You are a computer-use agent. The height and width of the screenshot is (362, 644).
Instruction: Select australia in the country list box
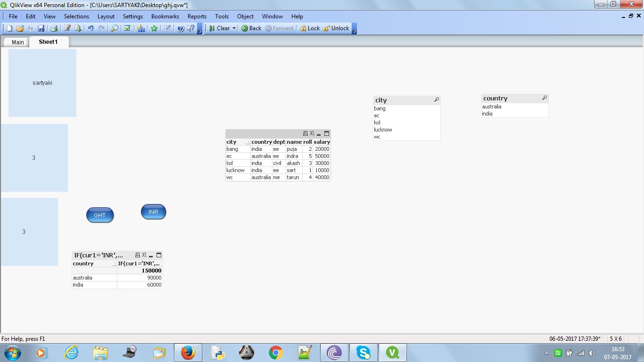click(515, 107)
